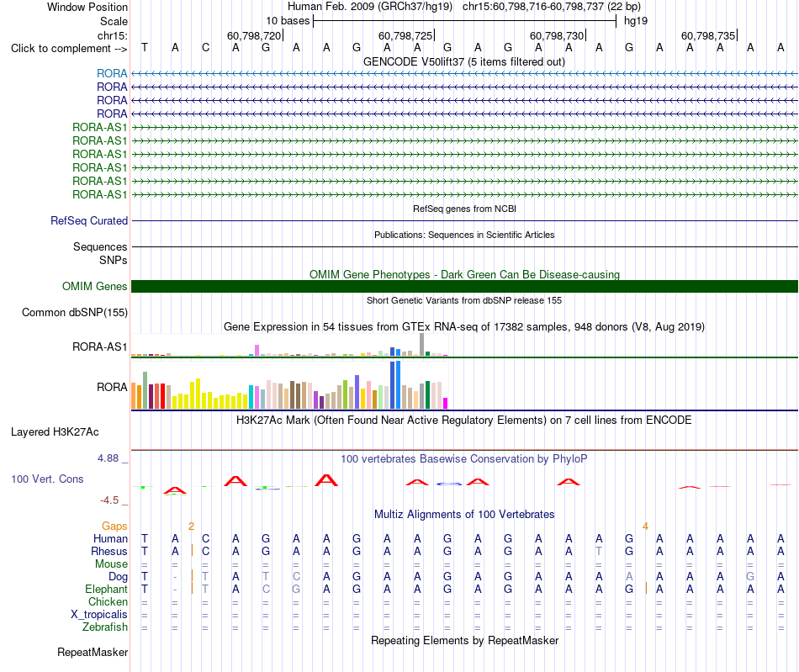Click the orange gap number 4 marker
Image resolution: width=799 pixels, height=672 pixels.
coord(645,526)
